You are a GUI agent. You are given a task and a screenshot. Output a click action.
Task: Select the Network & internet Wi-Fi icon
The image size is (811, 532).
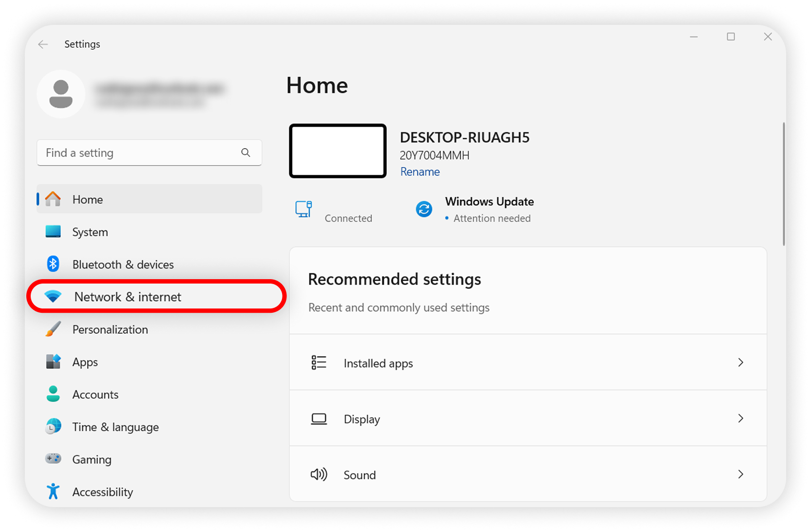pyautogui.click(x=53, y=296)
